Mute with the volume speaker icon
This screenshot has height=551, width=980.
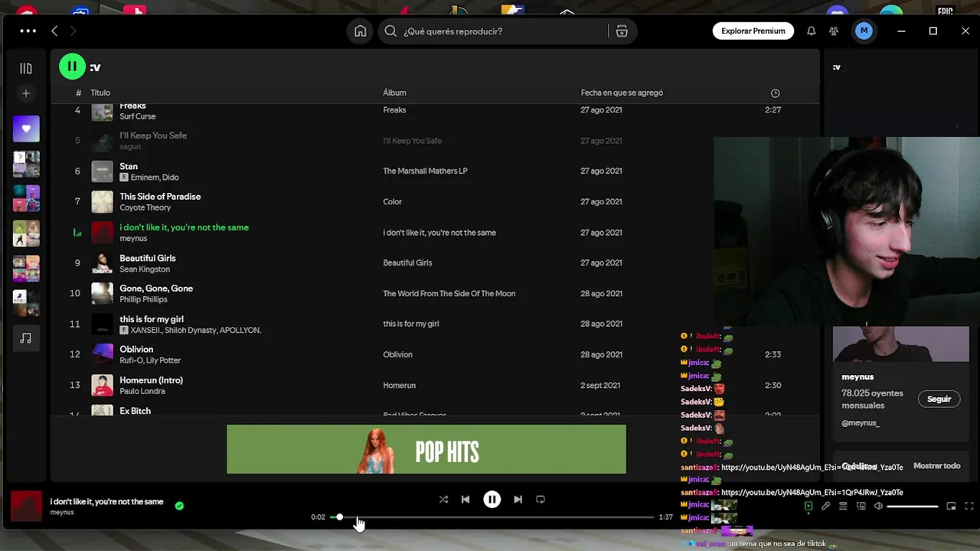(x=878, y=506)
